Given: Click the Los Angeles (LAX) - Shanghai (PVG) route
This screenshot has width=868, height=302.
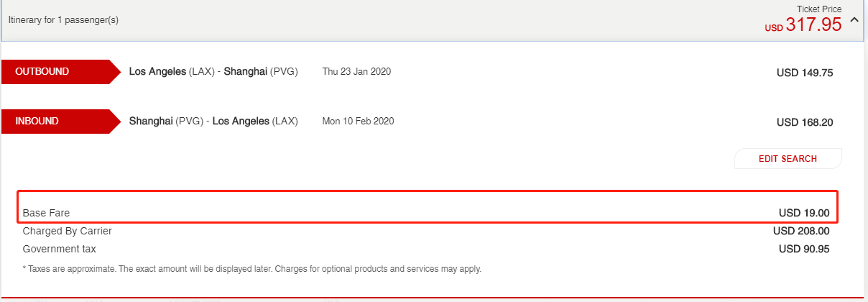Looking at the screenshot, I should click(213, 72).
